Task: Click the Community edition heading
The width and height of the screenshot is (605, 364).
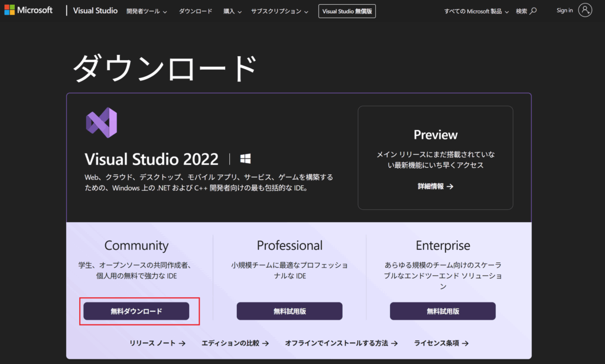Action: tap(136, 245)
